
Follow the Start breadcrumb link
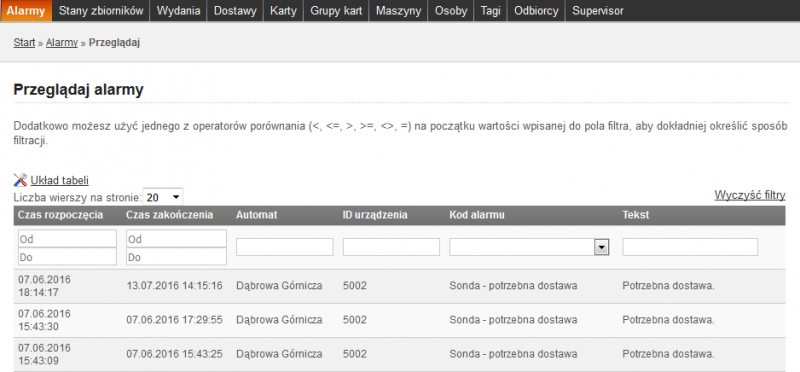[24, 43]
